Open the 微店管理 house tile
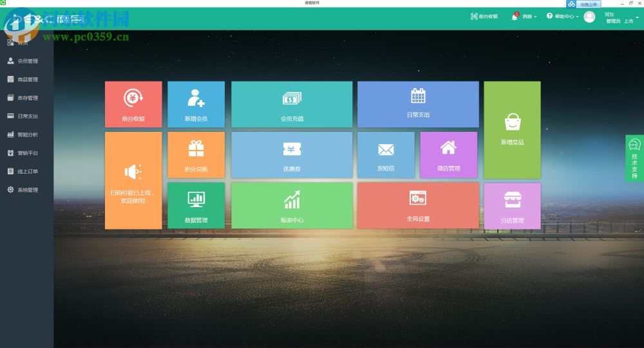The height and width of the screenshot is (348, 644). 448,155
